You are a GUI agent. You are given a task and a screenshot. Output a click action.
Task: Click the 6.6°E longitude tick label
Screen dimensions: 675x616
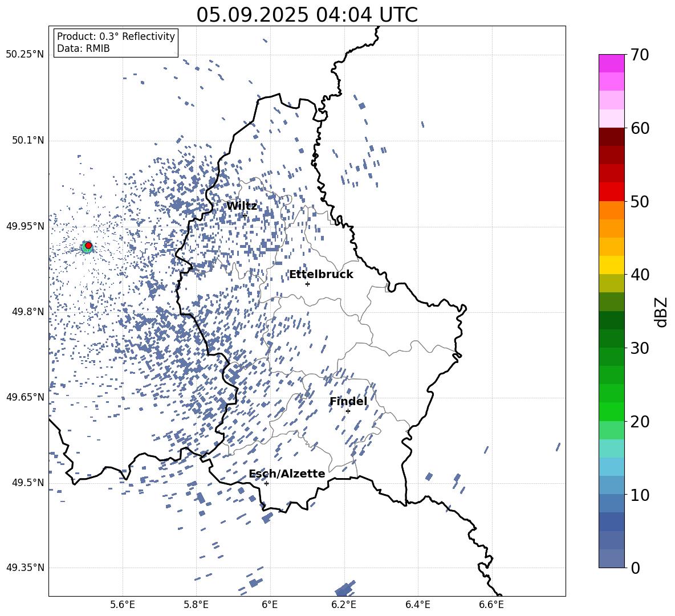pos(491,605)
